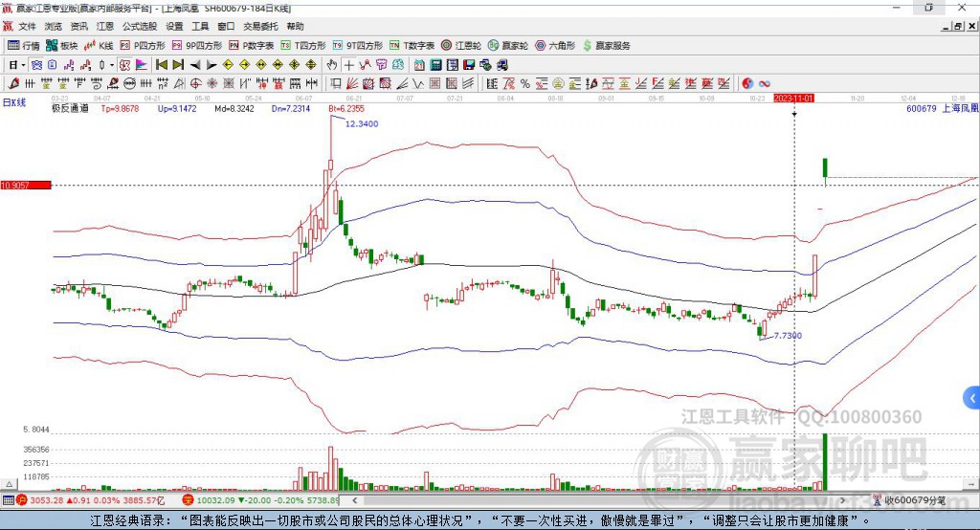980x530 pixels.
Task: Open the P四方形 square tool
Action: tap(143, 46)
